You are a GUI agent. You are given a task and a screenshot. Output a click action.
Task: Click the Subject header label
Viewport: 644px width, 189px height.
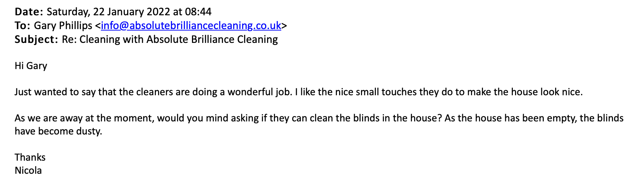(x=36, y=39)
